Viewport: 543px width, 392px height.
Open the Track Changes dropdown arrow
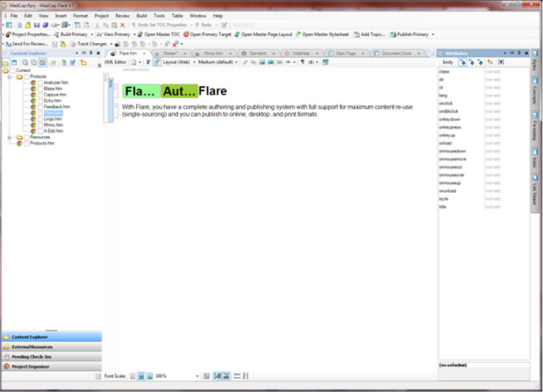(x=111, y=44)
